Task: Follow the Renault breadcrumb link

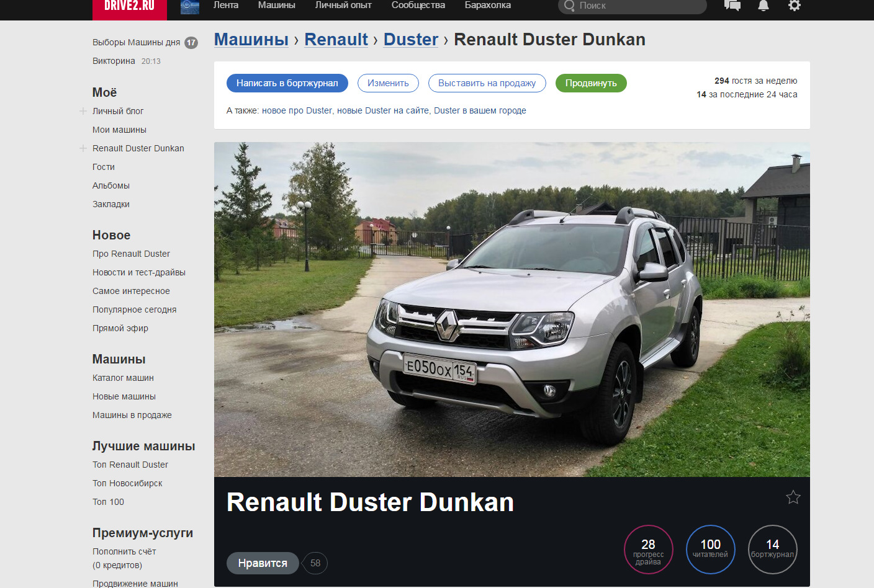Action: pos(336,39)
